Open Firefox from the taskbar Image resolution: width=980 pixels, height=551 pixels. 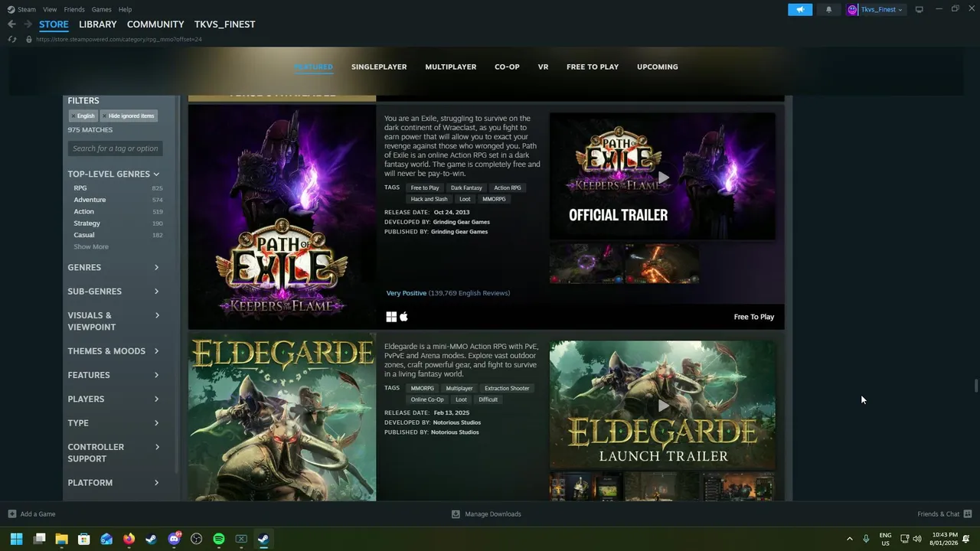(129, 539)
